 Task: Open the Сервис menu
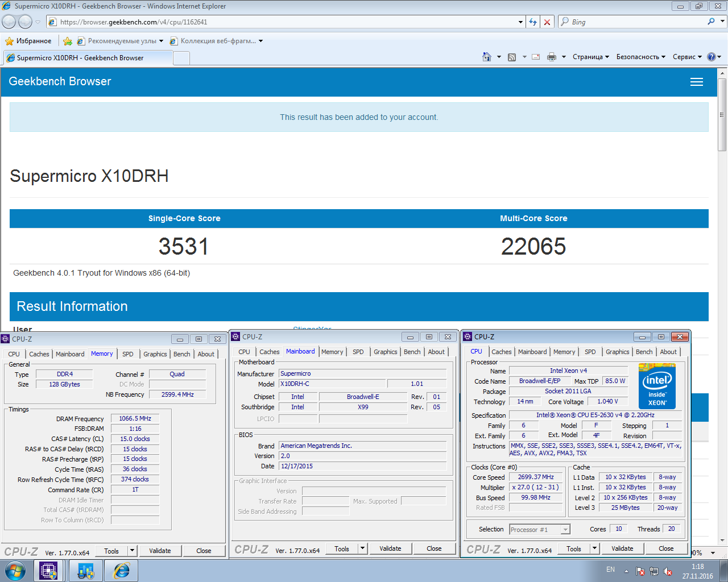(688, 57)
